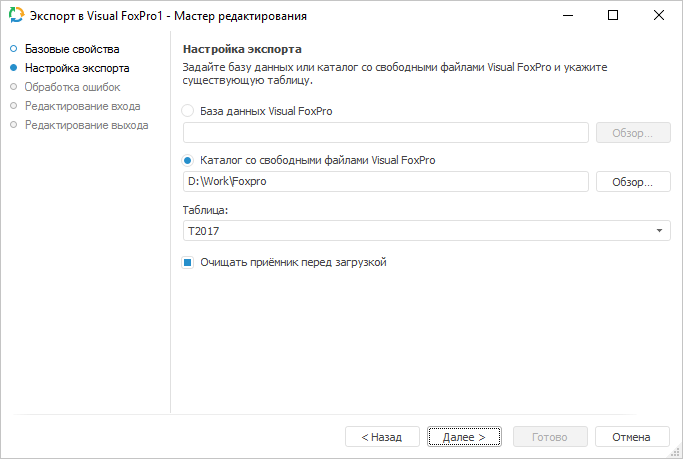The height and width of the screenshot is (459, 683).
Task: Maximize the wizard window
Action: 613,16
